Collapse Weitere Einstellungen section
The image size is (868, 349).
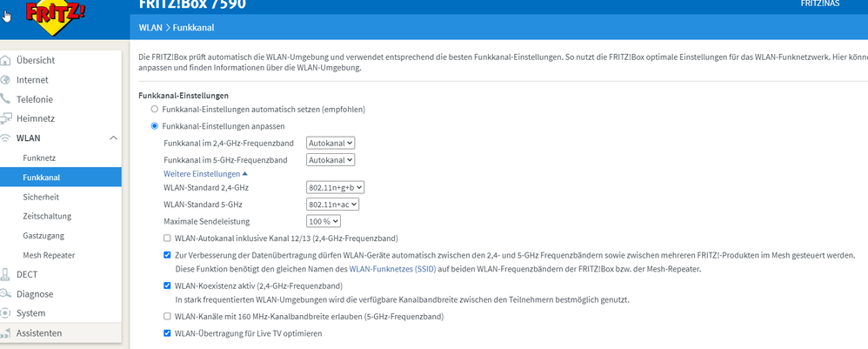(x=205, y=174)
